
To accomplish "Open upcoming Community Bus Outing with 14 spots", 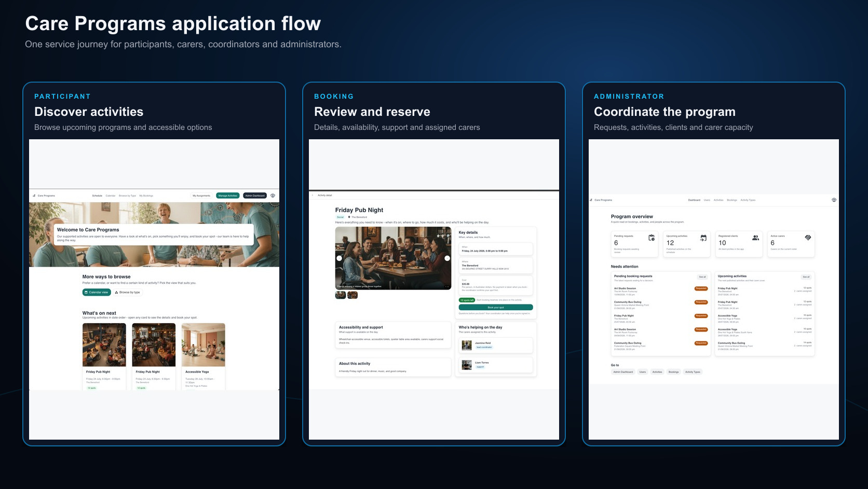I will [x=765, y=346].
